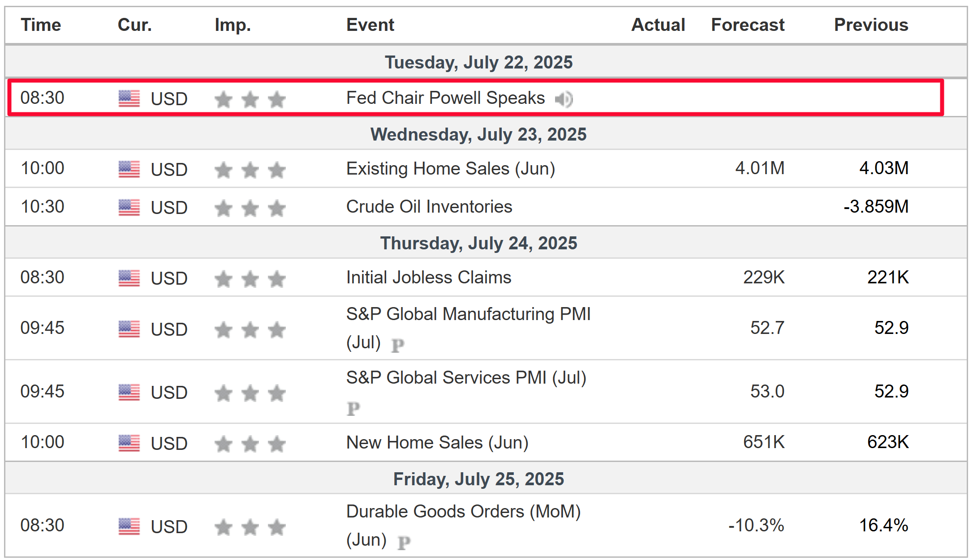The image size is (973, 560).
Task: Open Initial Jobless Claims event details
Action: (429, 278)
